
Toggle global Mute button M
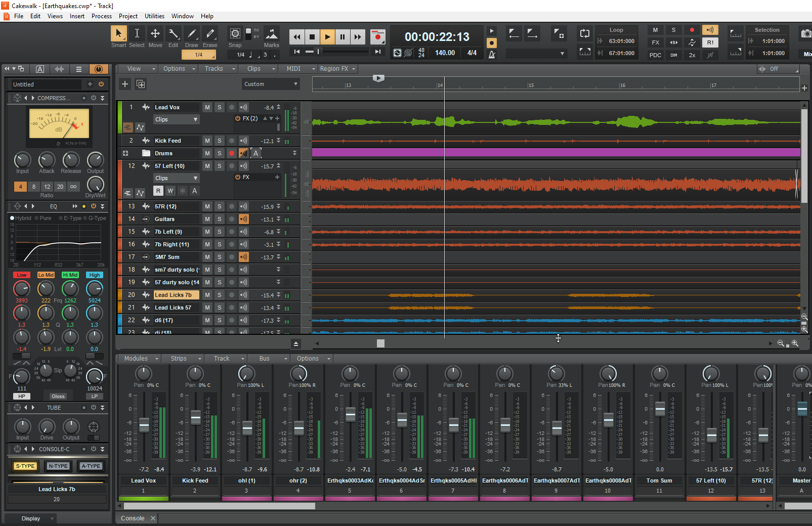pos(655,30)
